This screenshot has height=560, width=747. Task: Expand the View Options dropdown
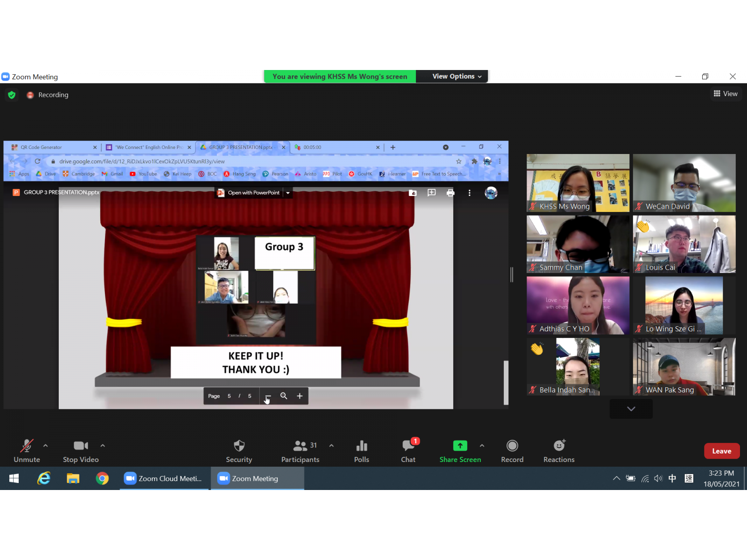[x=457, y=77]
